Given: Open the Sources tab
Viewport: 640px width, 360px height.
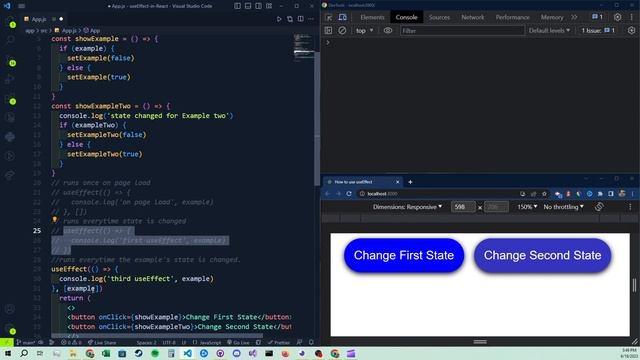Looking at the screenshot, I should tap(439, 17).
